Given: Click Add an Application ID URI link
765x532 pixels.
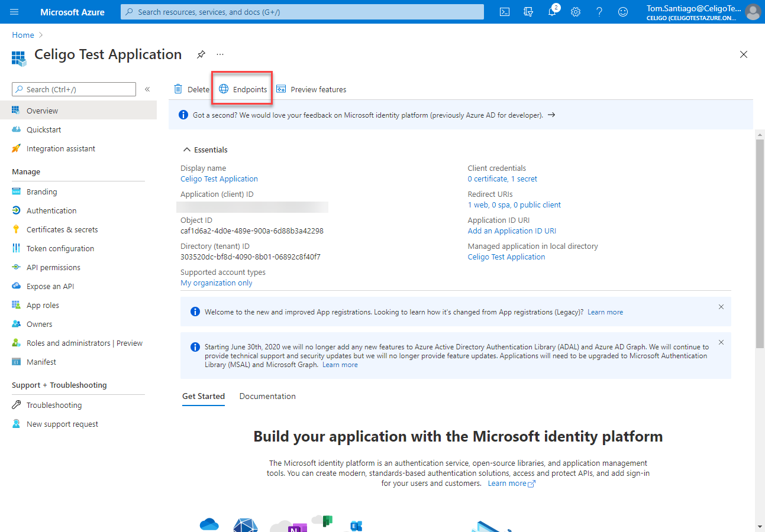Looking at the screenshot, I should point(512,231).
